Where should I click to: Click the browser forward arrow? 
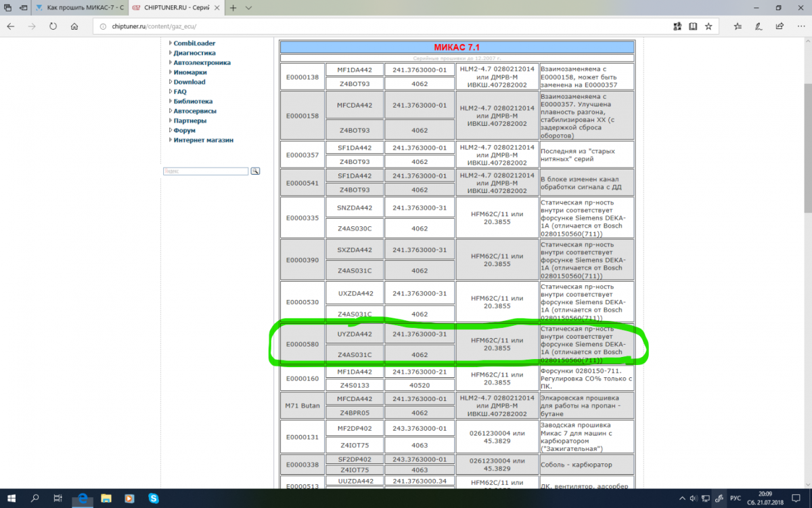(31, 26)
